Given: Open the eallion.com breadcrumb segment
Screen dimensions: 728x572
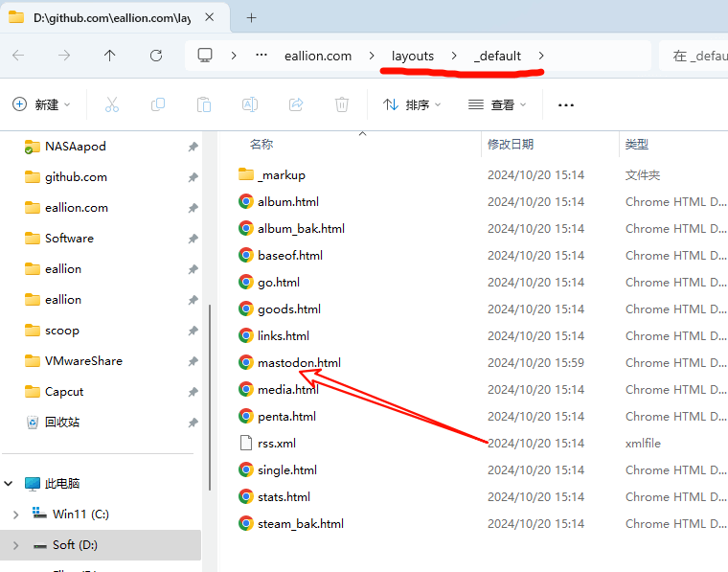Looking at the screenshot, I should pos(318,56).
